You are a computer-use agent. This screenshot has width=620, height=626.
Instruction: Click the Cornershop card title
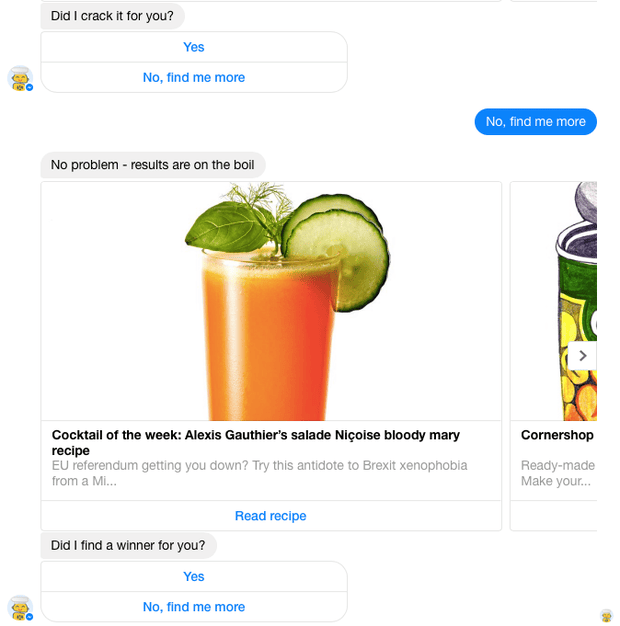click(557, 435)
